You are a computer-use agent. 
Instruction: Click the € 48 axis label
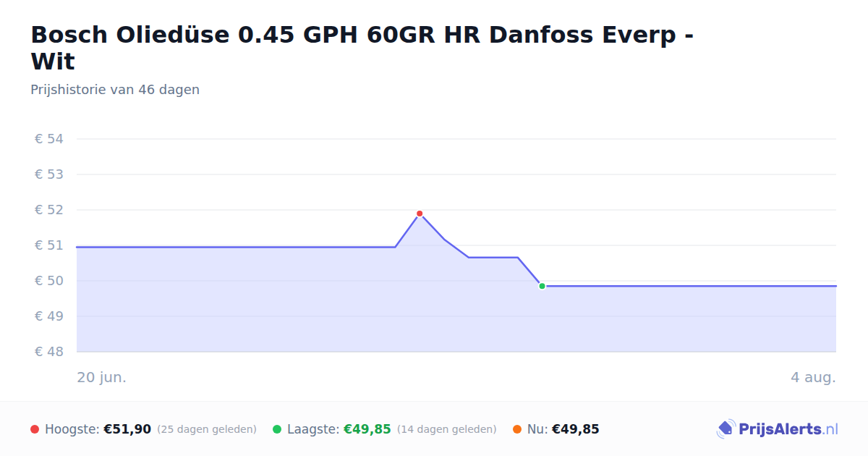coord(49,352)
